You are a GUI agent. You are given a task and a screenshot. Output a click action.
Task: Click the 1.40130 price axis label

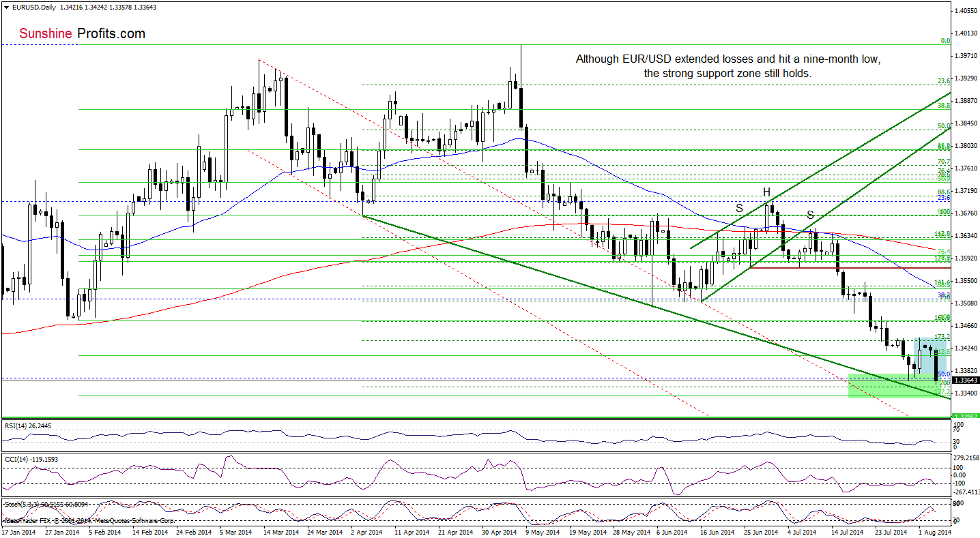click(967, 33)
